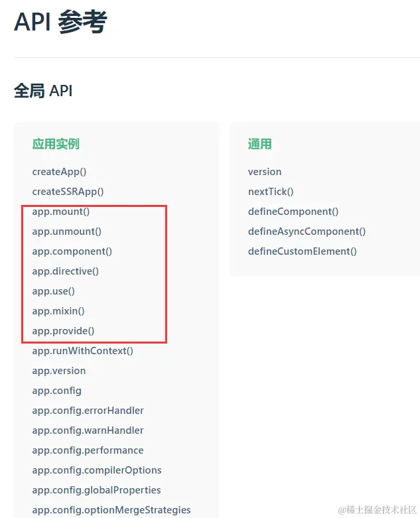
Task: Select the defineCustomElement() link
Action: [303, 251]
